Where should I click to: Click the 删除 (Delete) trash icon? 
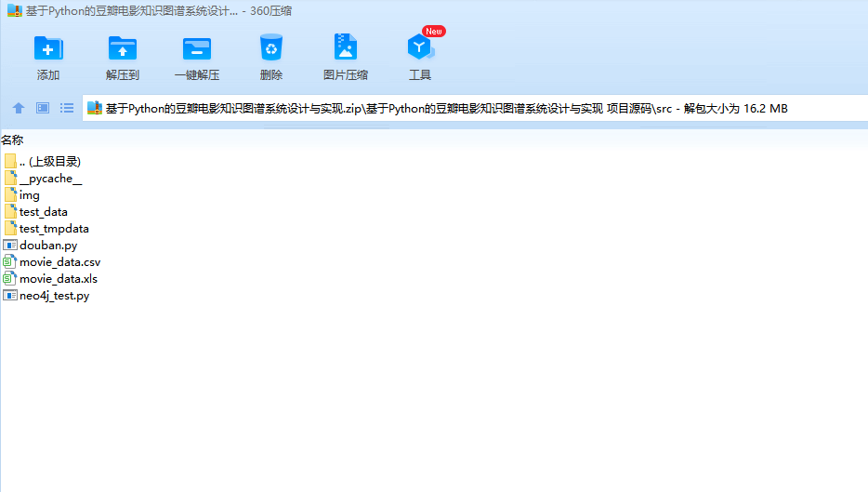click(271, 47)
